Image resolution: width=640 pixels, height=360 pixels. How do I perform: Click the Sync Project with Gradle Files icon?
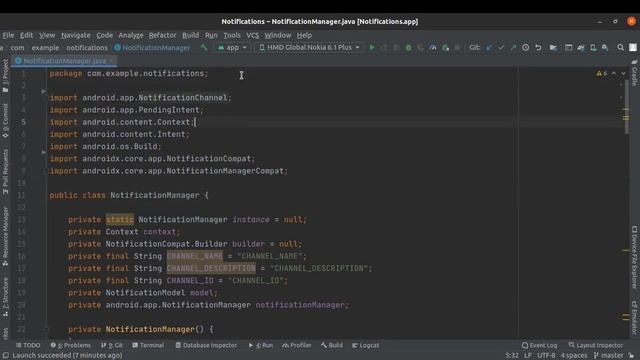tap(580, 48)
